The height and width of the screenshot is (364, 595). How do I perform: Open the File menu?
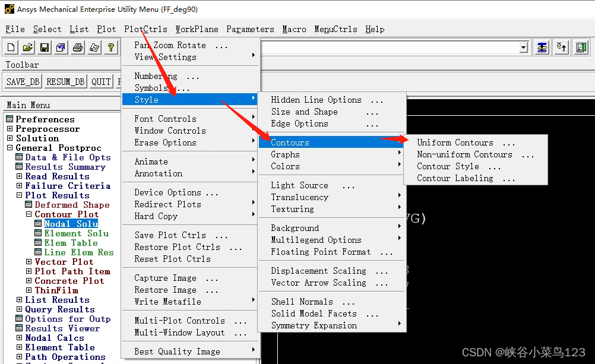pos(15,29)
